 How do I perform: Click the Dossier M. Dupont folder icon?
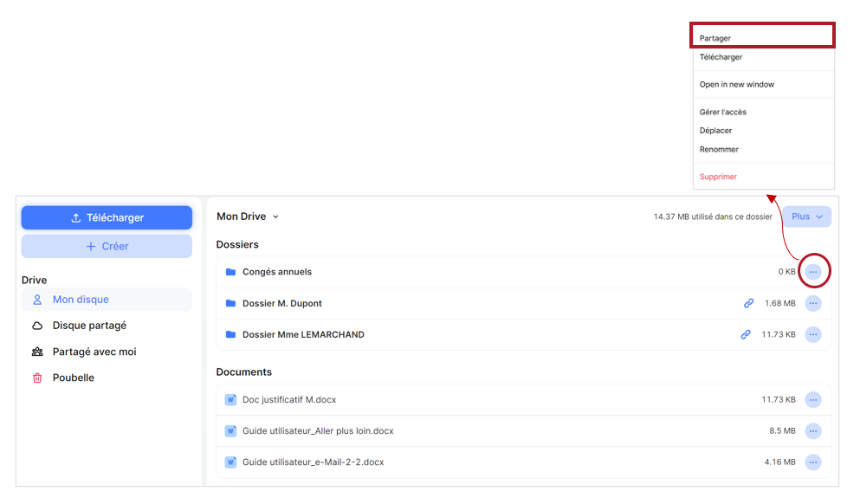click(x=231, y=303)
